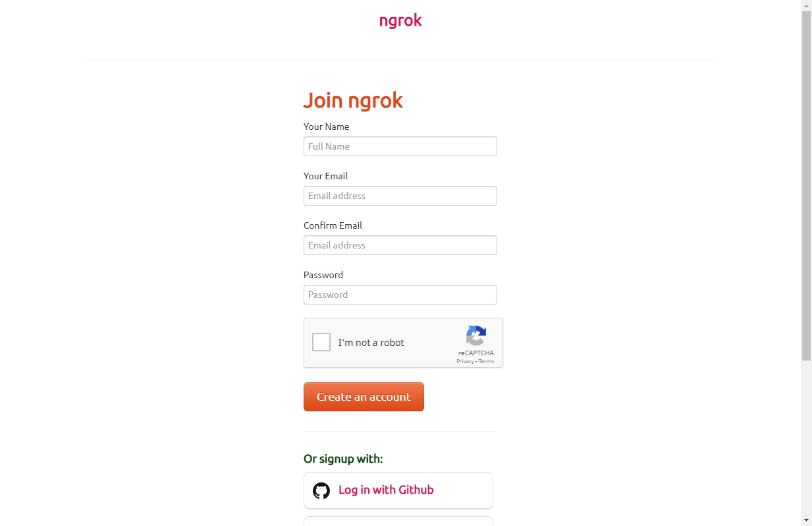Click the Join ngrok heading
This screenshot has height=526, width=812.
click(353, 101)
